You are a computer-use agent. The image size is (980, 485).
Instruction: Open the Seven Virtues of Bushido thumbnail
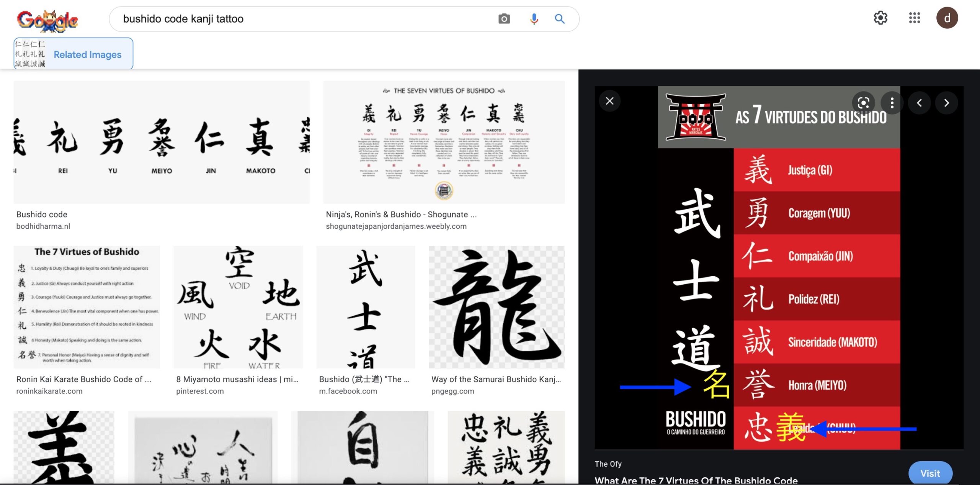click(x=444, y=142)
